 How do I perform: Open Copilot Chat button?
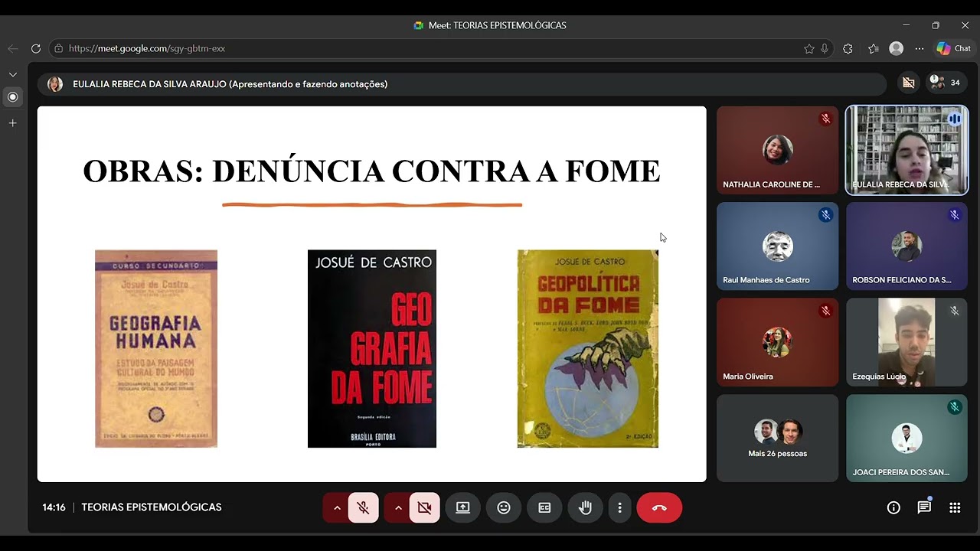954,48
